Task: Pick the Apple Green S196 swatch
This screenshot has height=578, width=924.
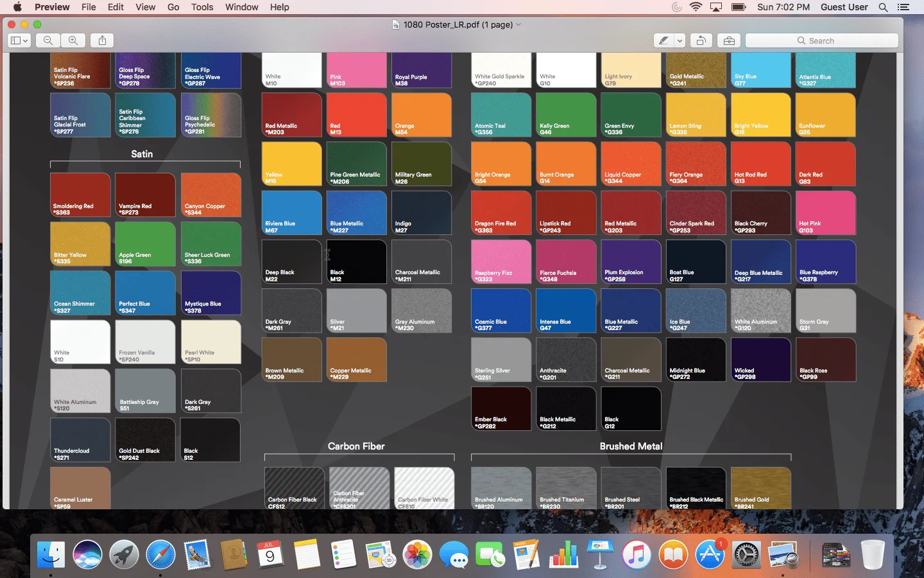Action: [x=145, y=244]
